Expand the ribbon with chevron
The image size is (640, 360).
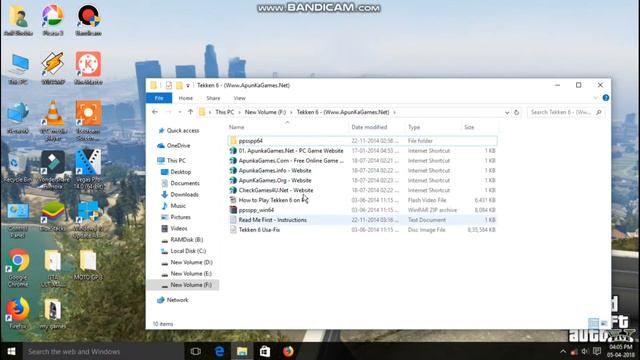tap(595, 98)
